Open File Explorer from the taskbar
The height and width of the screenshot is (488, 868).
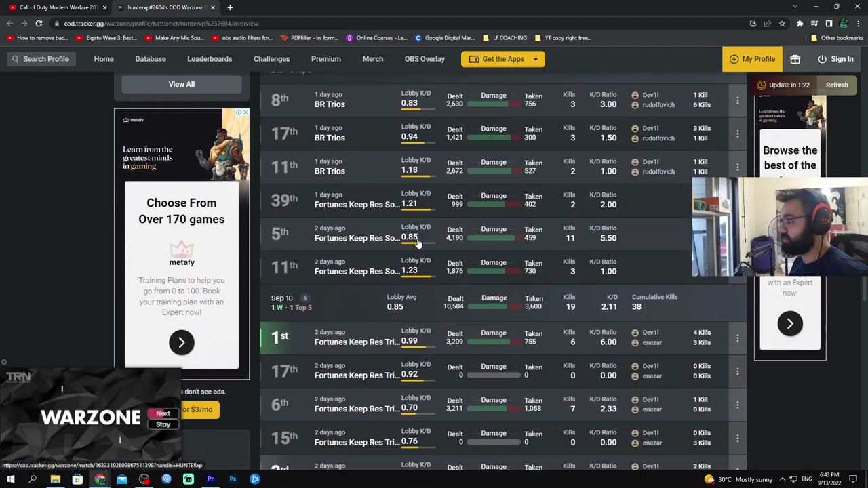(x=55, y=479)
